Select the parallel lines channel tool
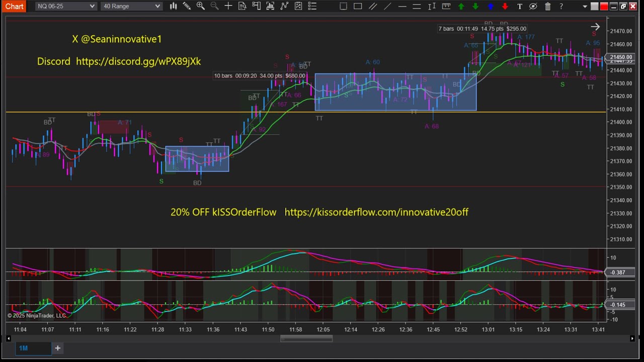This screenshot has height=362, width=644. coord(373,6)
